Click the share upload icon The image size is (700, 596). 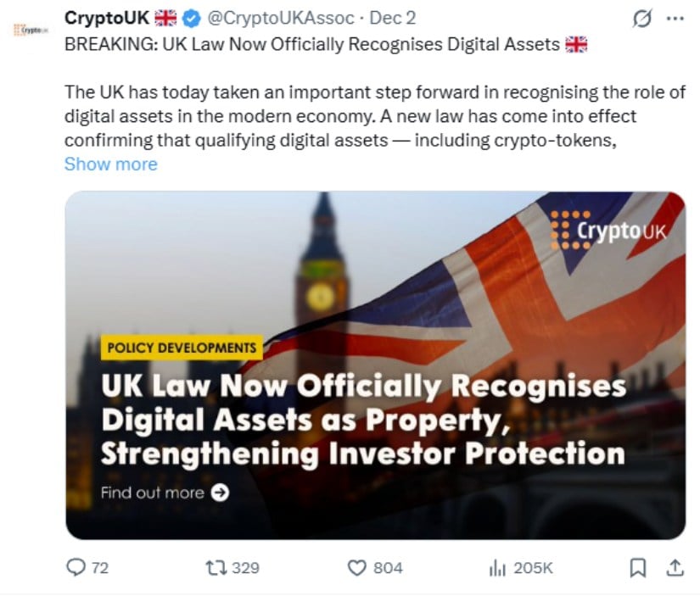675,567
